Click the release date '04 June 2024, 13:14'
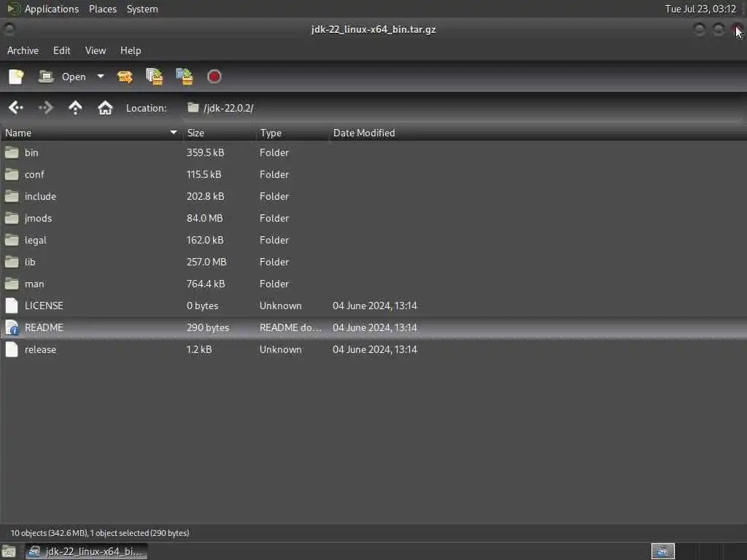747x560 pixels. (375, 349)
